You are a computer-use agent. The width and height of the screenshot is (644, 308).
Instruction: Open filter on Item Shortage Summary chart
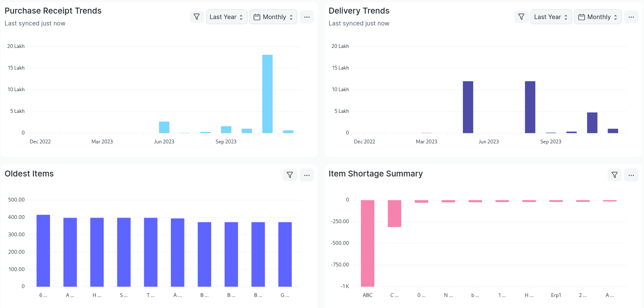point(614,175)
